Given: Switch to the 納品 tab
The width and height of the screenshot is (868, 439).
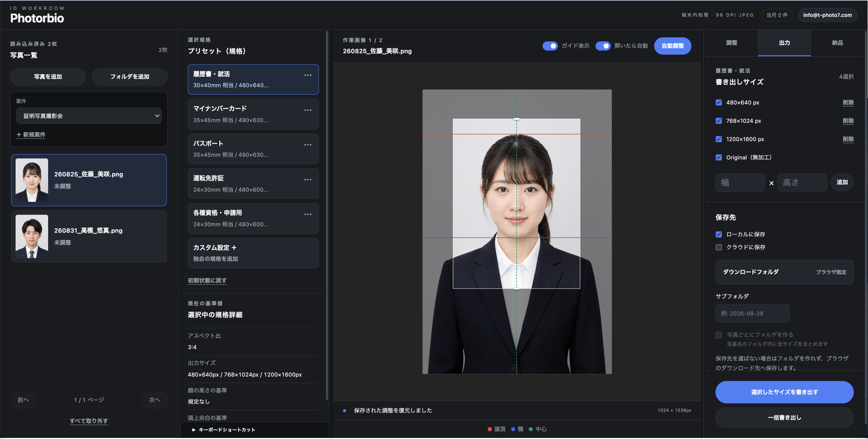Looking at the screenshot, I should 837,43.
